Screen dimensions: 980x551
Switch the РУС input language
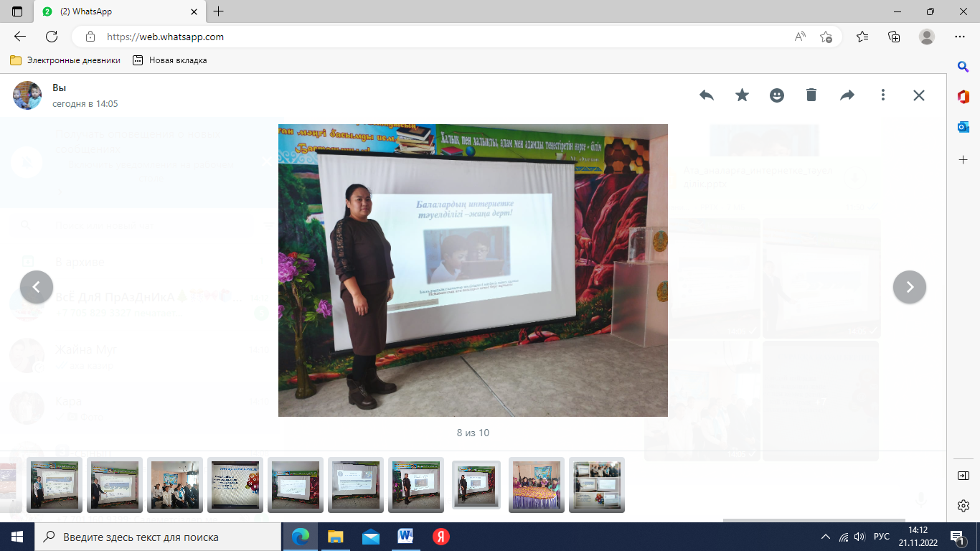[x=882, y=537]
